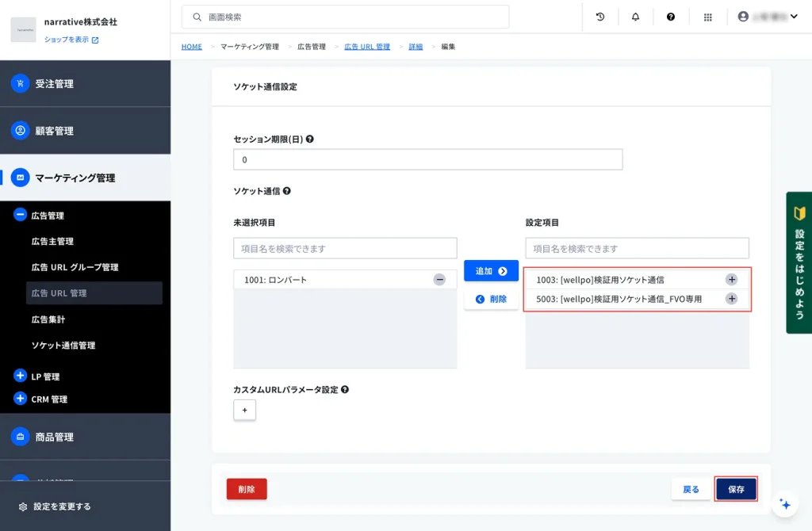This screenshot has height=531, width=812.
Task: Toggle minus icon on 1001: ロンバート item
Action: [439, 280]
